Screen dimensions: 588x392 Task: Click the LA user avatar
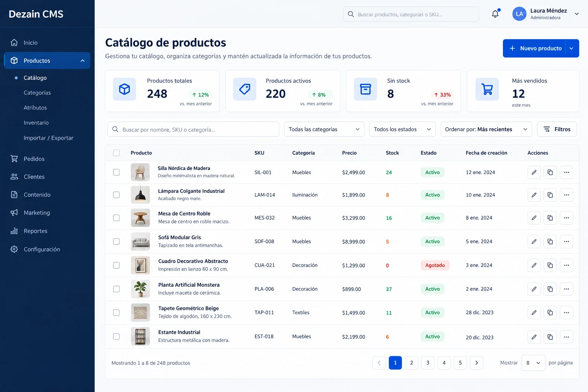click(x=519, y=14)
